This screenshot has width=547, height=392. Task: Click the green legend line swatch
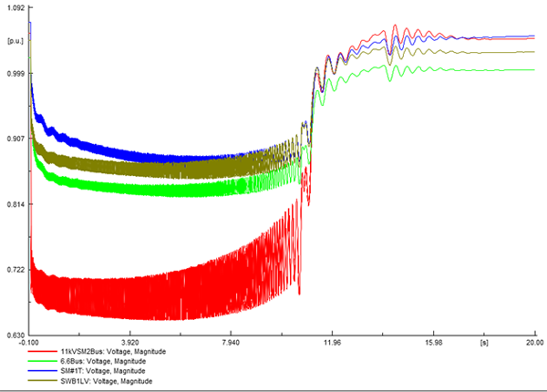40,361
